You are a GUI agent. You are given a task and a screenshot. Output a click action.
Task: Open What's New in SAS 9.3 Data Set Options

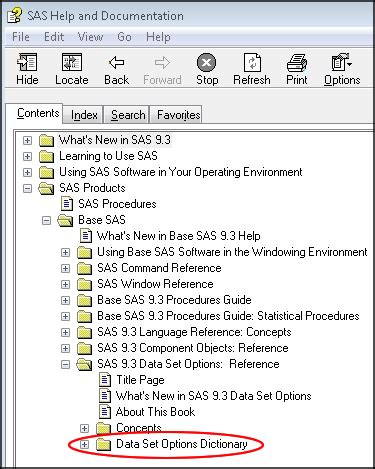point(213,396)
